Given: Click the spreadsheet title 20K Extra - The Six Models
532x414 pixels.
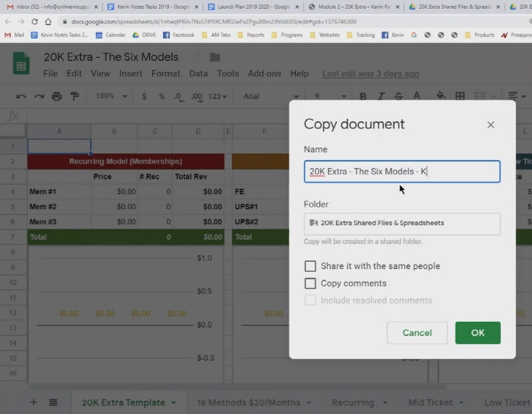Looking at the screenshot, I should (x=111, y=57).
